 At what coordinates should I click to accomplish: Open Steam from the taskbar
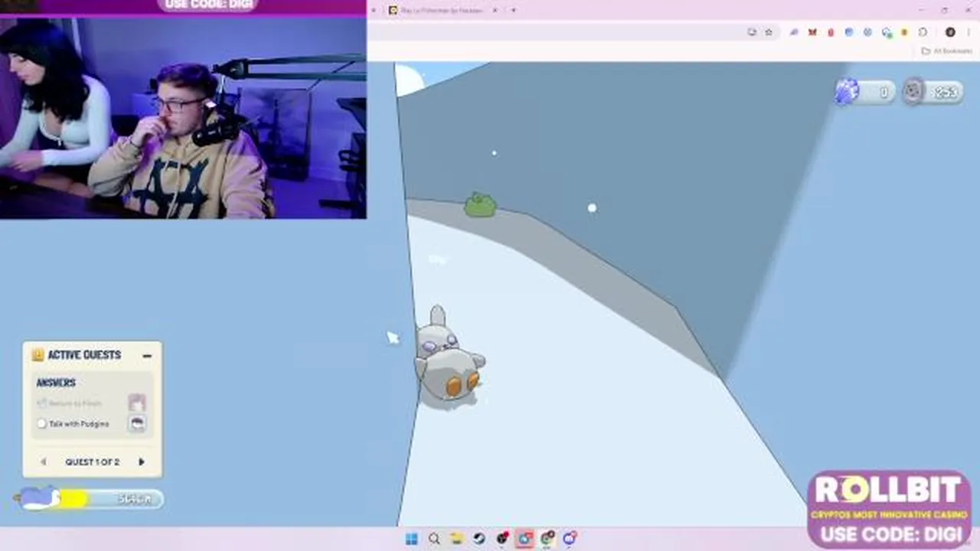click(x=479, y=539)
